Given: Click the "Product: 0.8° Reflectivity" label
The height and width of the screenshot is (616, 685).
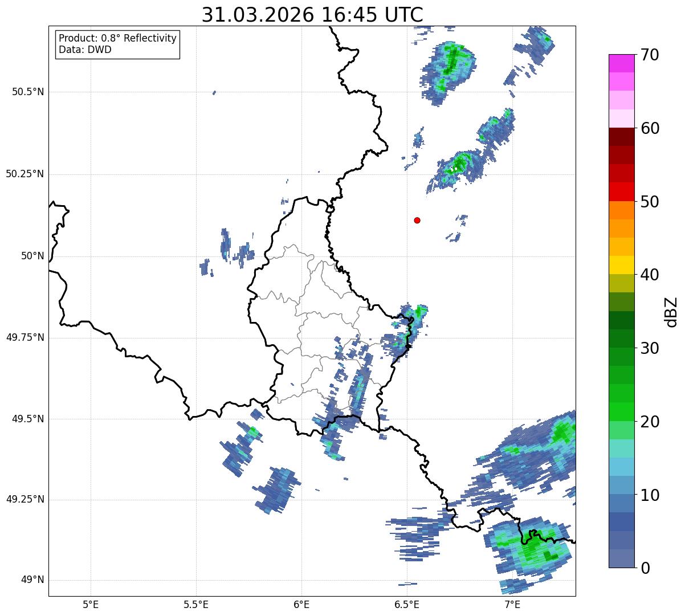Looking at the screenshot, I should tap(118, 38).
